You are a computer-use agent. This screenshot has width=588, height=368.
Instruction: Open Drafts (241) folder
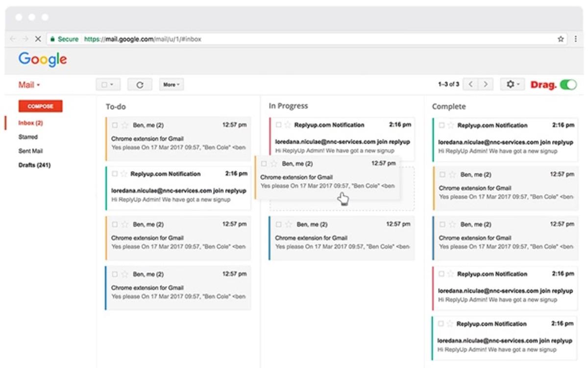[x=34, y=165]
